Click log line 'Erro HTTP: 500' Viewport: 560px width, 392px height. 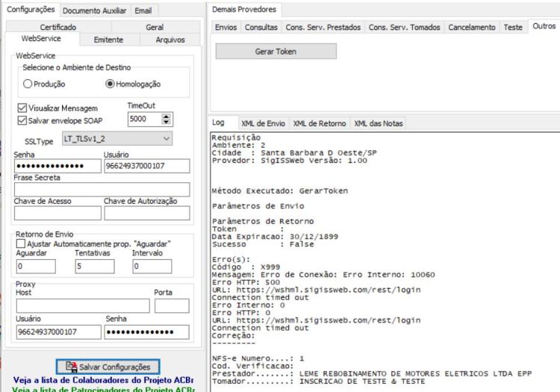[246, 282]
